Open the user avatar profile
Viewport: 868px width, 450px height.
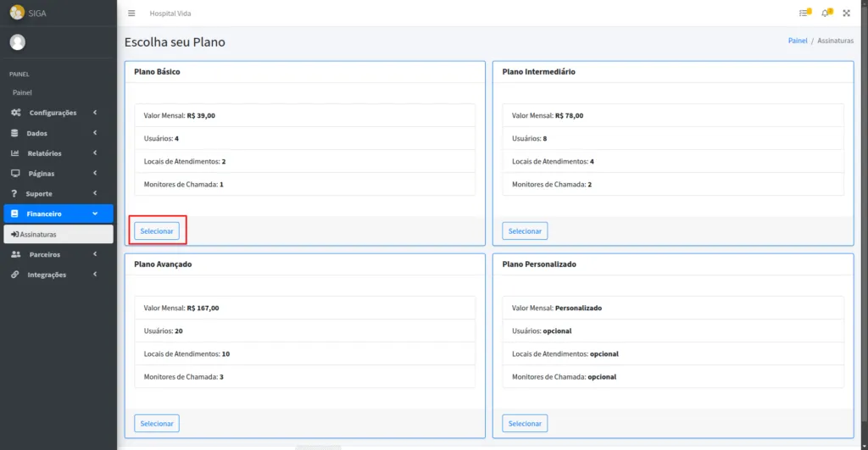18,42
